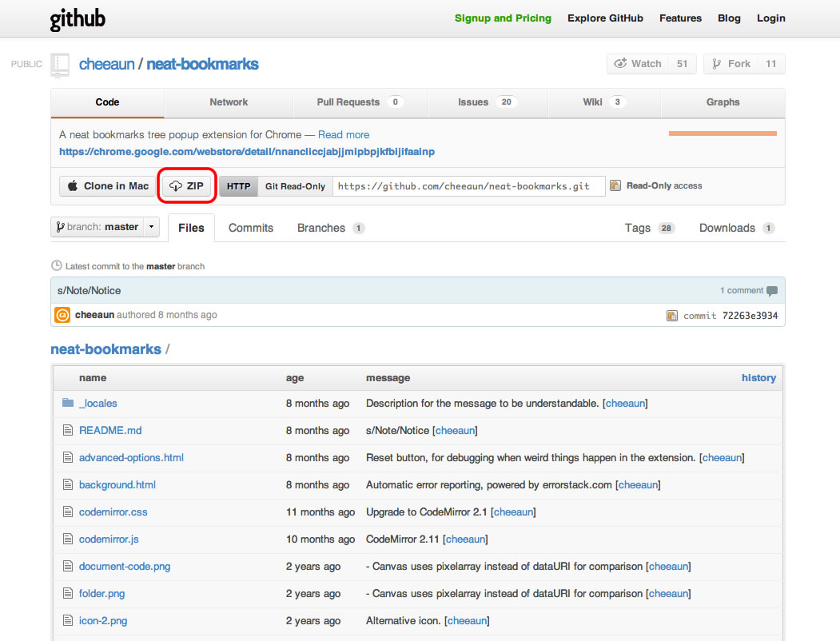Click the clipboard icon beside Read-Only access
The height and width of the screenshot is (641, 840).
(615, 185)
